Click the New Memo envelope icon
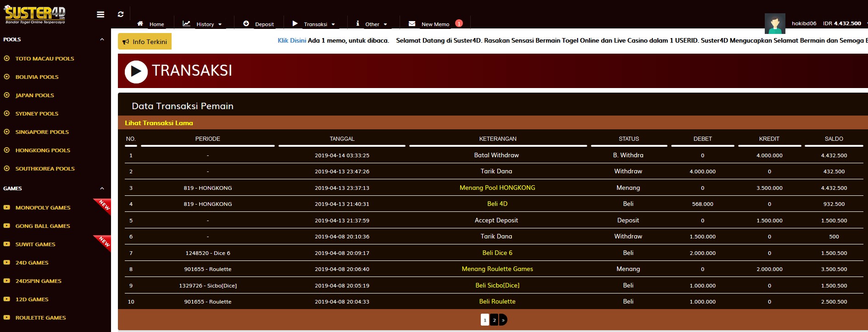The width and height of the screenshot is (868, 332). click(x=412, y=23)
